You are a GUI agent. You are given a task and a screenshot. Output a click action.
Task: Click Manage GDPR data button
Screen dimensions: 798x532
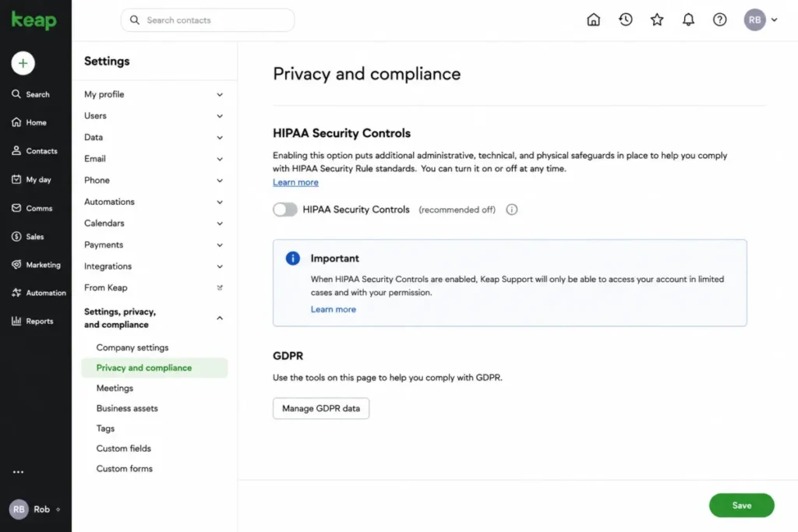(x=321, y=408)
